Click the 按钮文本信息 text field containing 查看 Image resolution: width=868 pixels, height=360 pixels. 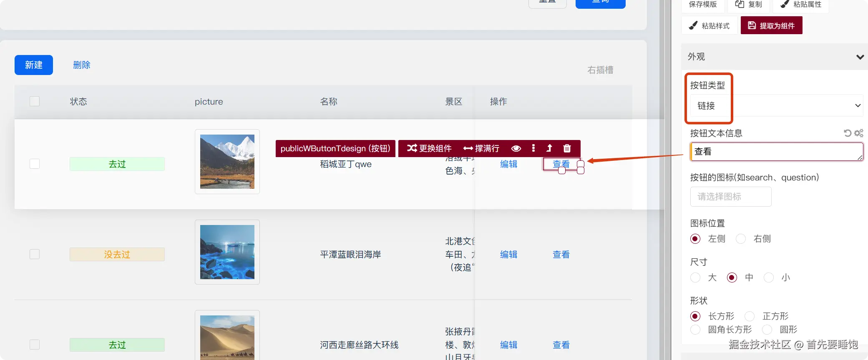pyautogui.click(x=776, y=152)
